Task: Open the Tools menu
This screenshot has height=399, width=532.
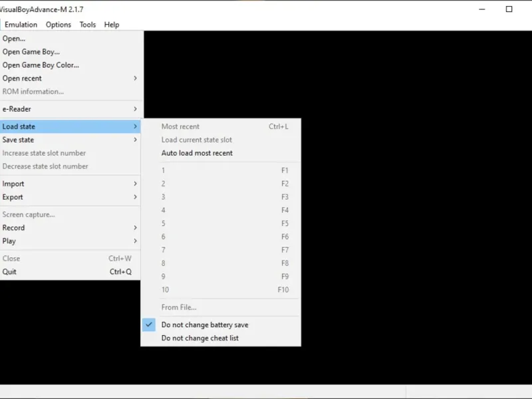Action: (x=88, y=25)
